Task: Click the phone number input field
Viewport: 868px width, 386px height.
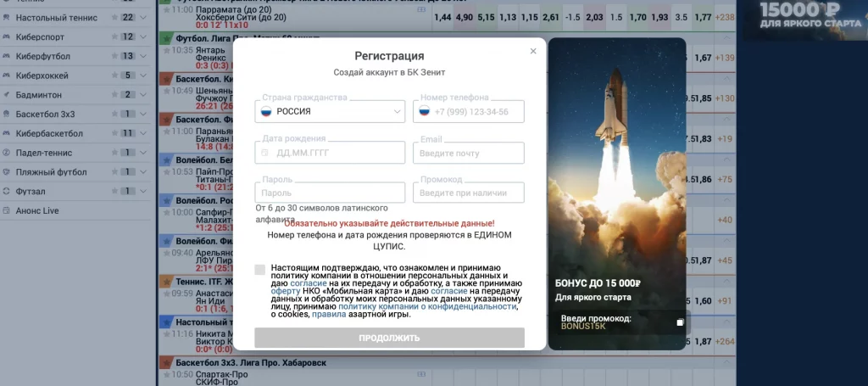Action: tap(468, 111)
